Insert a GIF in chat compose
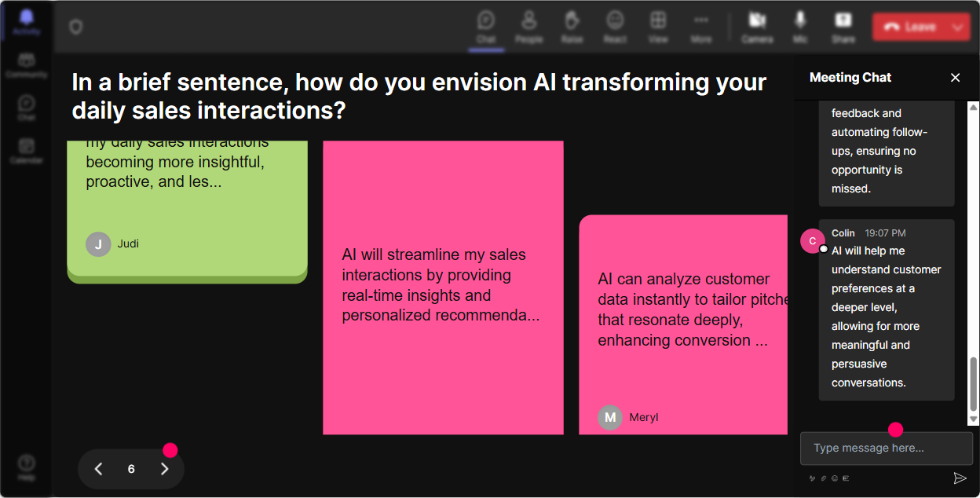 point(846,478)
